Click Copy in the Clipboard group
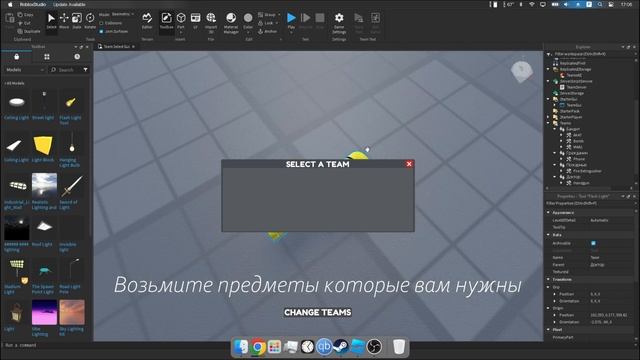The width and height of the screenshot is (640, 360). [25, 15]
